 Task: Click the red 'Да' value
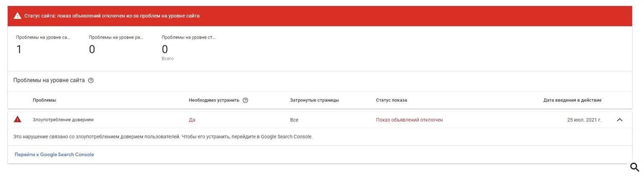pos(192,120)
